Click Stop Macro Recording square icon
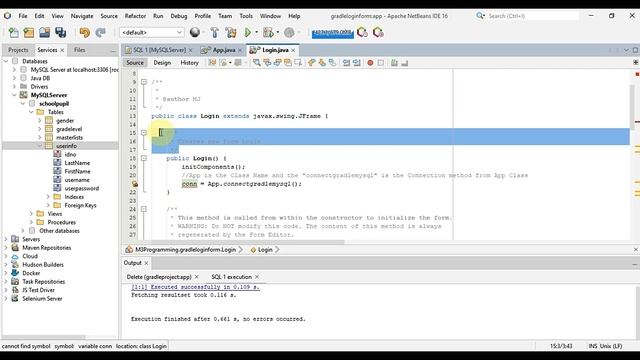 click(380, 63)
